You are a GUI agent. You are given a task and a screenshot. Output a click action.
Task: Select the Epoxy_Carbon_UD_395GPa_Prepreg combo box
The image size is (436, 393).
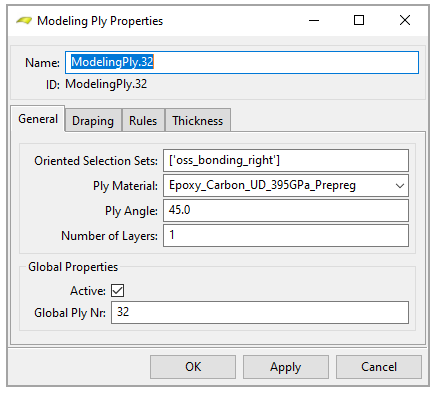[286, 186]
